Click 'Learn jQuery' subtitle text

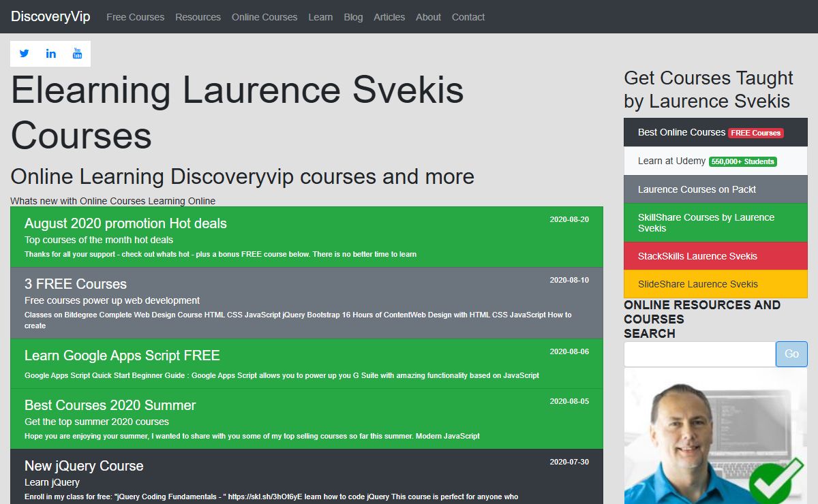click(52, 482)
